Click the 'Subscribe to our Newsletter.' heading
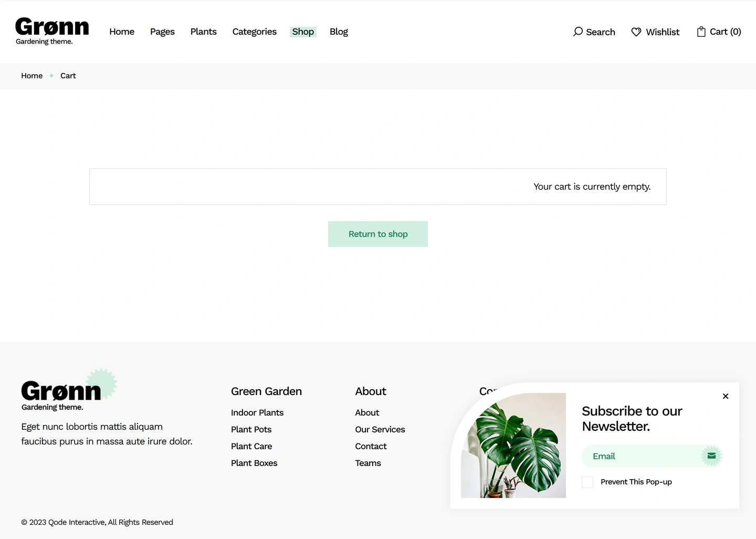The image size is (756, 539). [632, 419]
